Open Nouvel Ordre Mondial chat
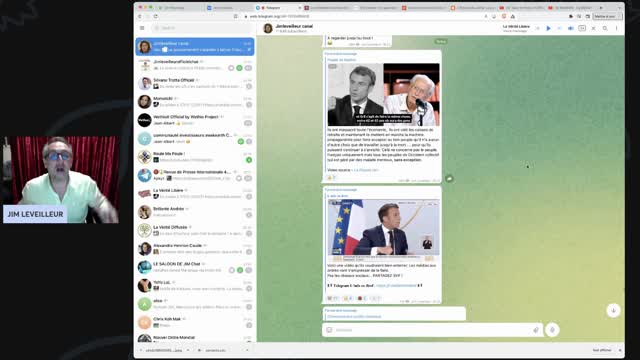This screenshot has height=360, width=640. [195, 338]
